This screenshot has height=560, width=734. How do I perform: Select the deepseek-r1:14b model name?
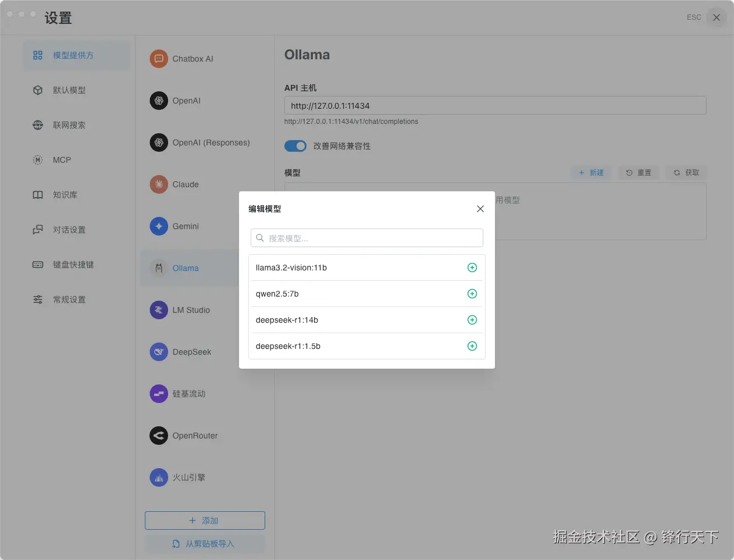coord(287,320)
